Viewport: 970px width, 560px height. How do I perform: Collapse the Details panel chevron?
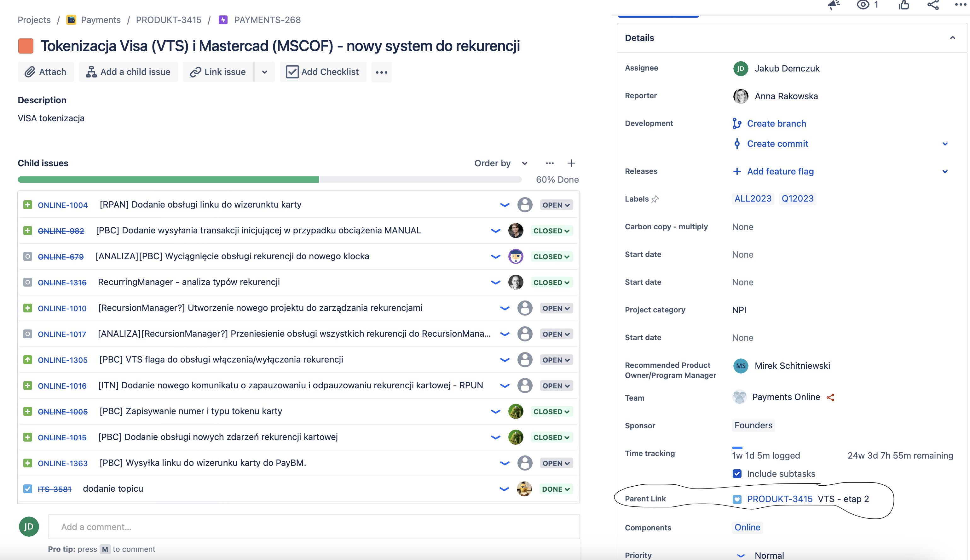click(952, 38)
